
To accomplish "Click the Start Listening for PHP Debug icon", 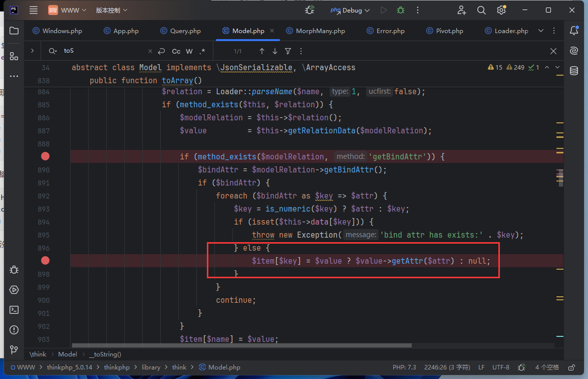I will (x=310, y=10).
